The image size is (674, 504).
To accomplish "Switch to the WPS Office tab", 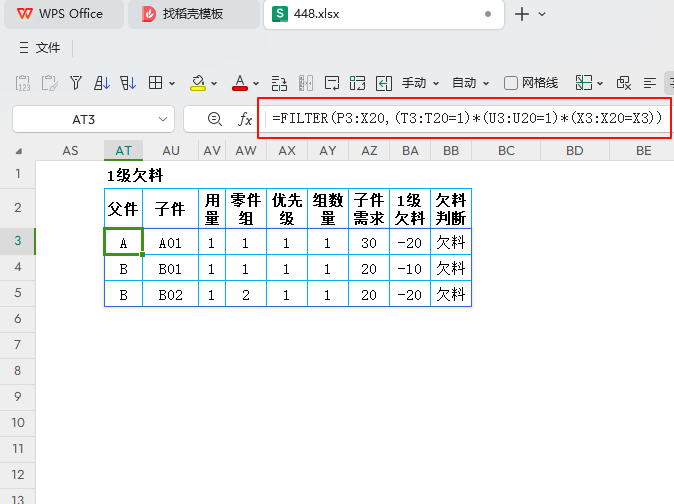I will tap(64, 14).
